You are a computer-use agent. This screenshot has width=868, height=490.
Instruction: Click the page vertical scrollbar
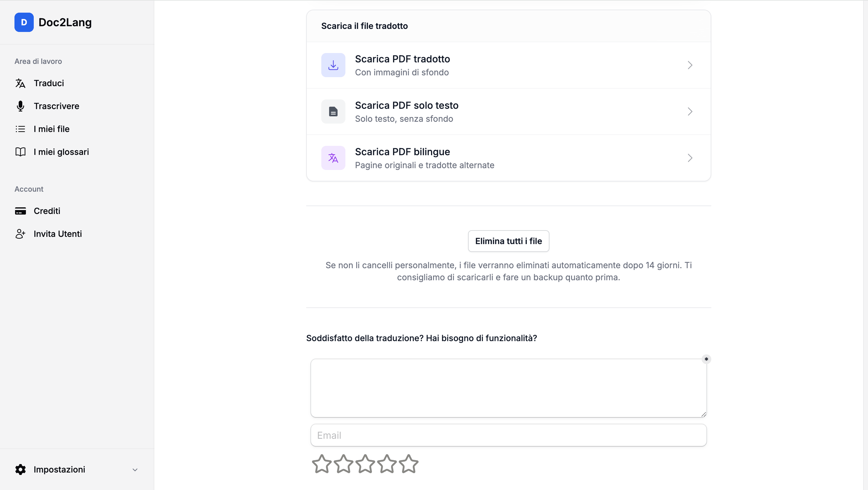(865, 245)
